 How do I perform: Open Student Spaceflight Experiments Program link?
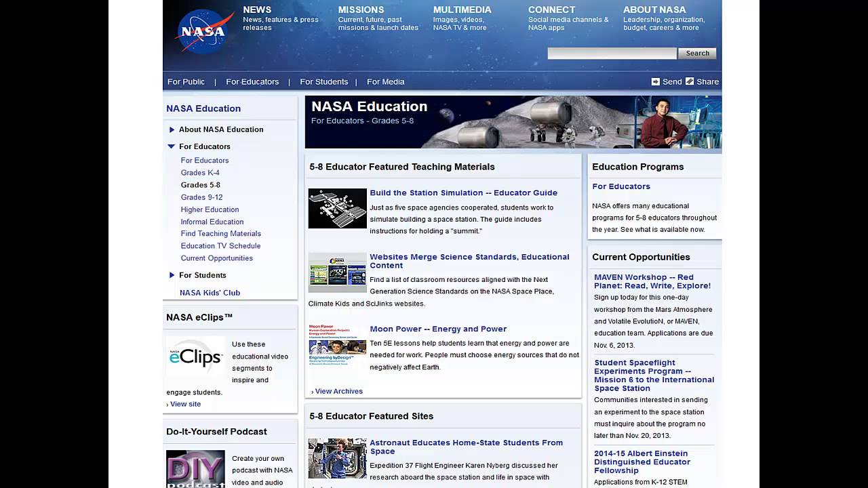click(654, 375)
